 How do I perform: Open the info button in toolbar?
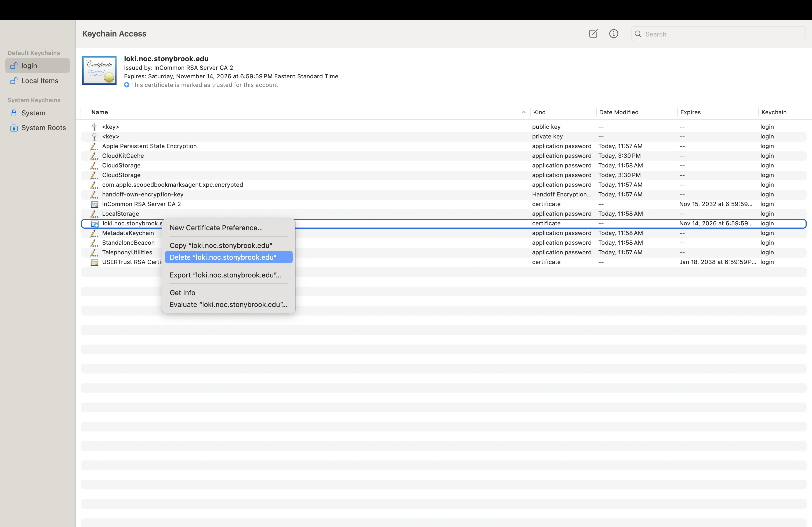(x=614, y=33)
